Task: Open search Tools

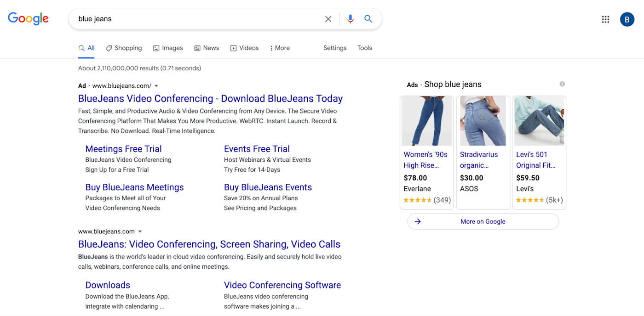Action: pos(365,48)
